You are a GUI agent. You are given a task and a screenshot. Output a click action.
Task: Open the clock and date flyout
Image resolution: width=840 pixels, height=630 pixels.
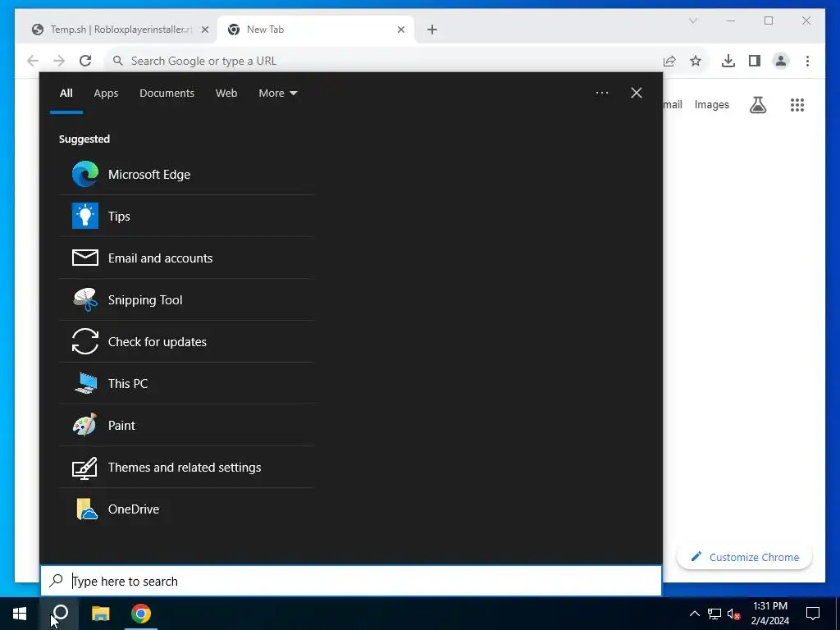[x=769, y=614]
